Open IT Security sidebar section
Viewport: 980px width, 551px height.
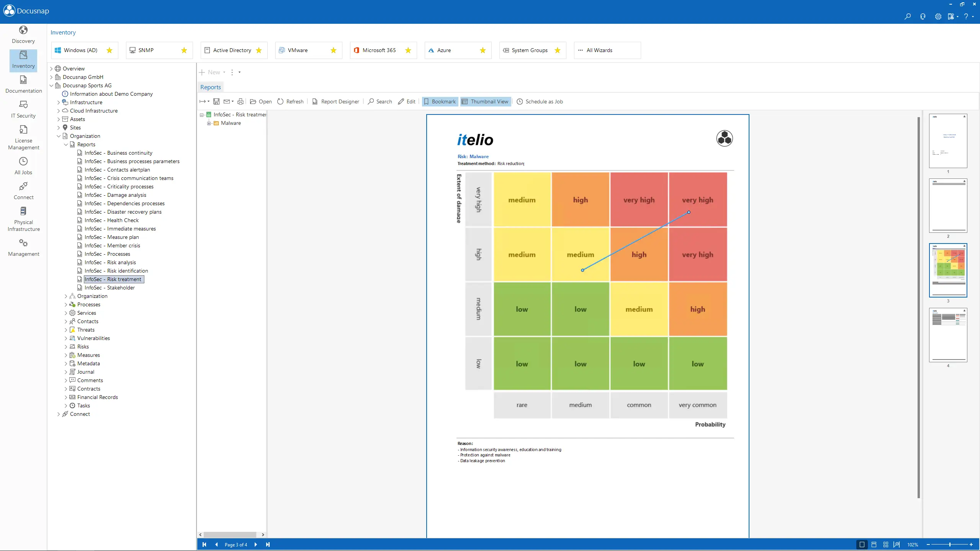tap(23, 109)
